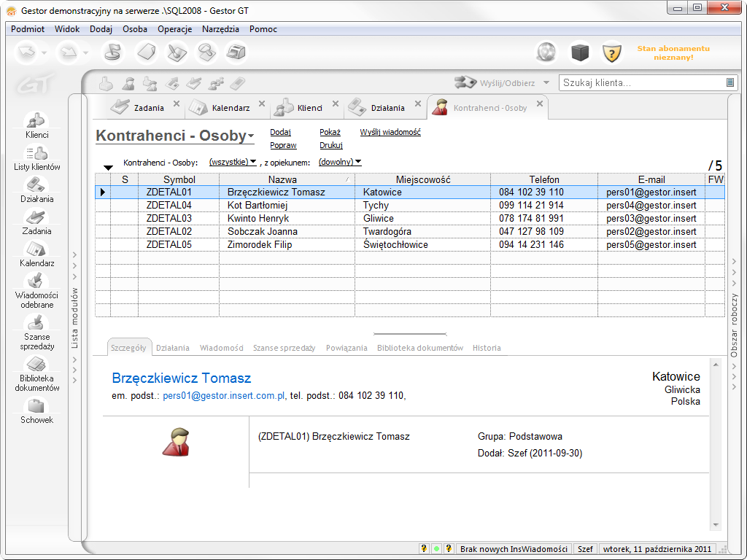Open the (wszystkie) filter dropdown

point(233,162)
